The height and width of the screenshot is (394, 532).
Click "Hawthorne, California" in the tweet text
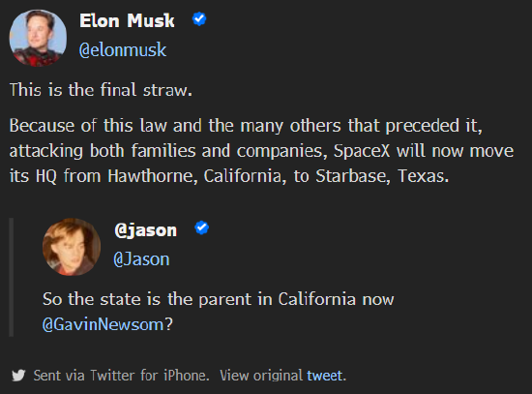(x=194, y=176)
